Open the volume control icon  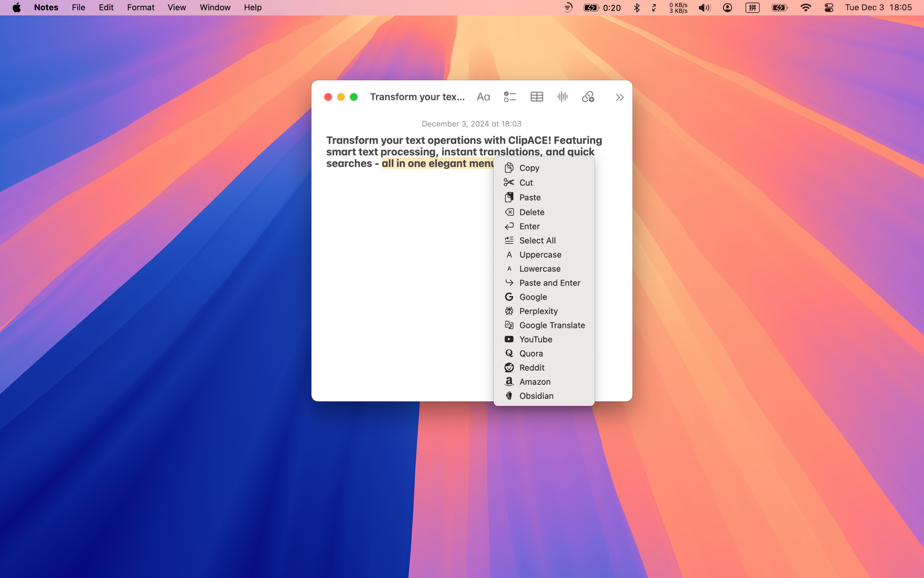point(705,8)
